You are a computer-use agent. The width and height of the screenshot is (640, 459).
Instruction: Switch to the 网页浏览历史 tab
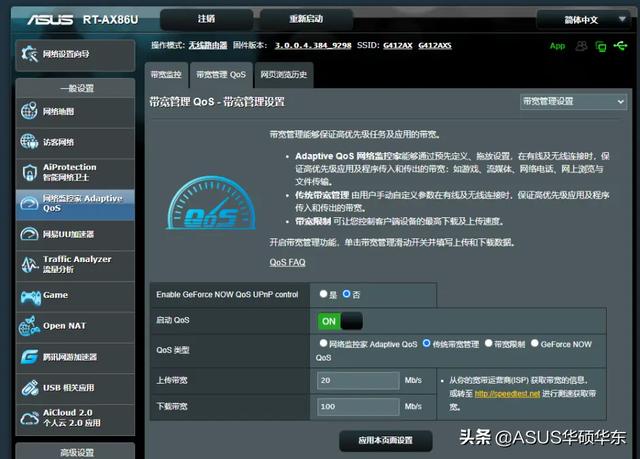tap(284, 75)
